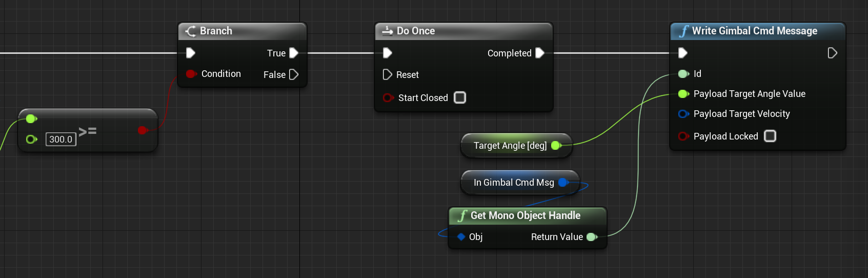
Task: Click the Branch node True output pin
Action: (x=294, y=53)
